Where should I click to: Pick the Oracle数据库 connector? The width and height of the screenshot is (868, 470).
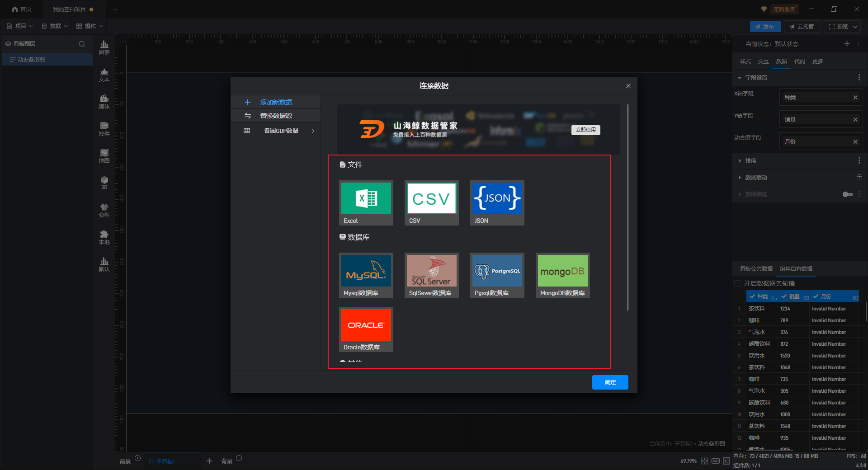tap(366, 329)
